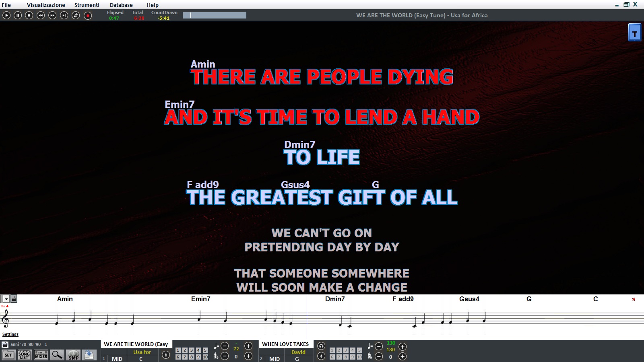Lower player 2 transpose with minus
This screenshot has height=362, width=644.
click(379, 356)
